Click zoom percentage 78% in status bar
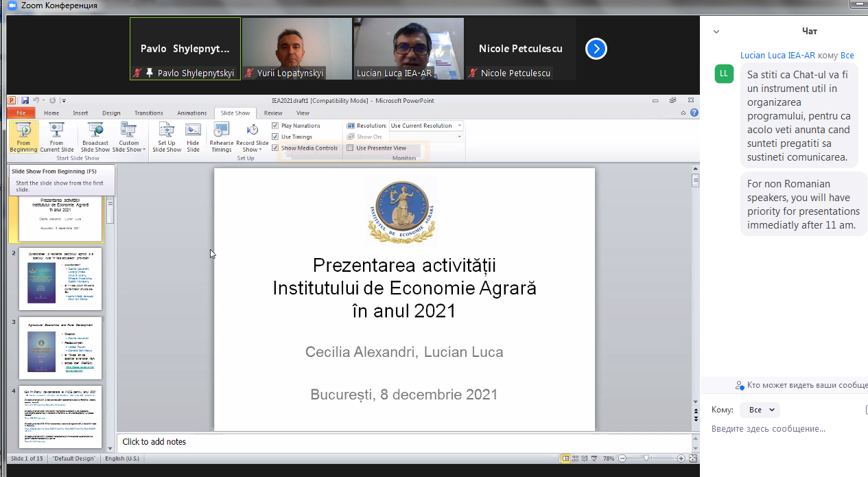 609,458
